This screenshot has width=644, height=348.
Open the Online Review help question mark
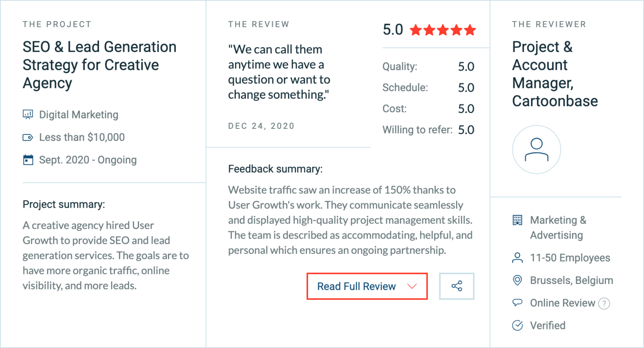(x=604, y=304)
